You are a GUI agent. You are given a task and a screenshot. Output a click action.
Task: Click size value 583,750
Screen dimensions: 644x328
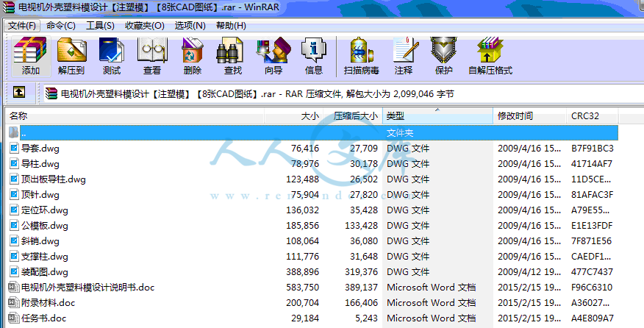click(303, 288)
